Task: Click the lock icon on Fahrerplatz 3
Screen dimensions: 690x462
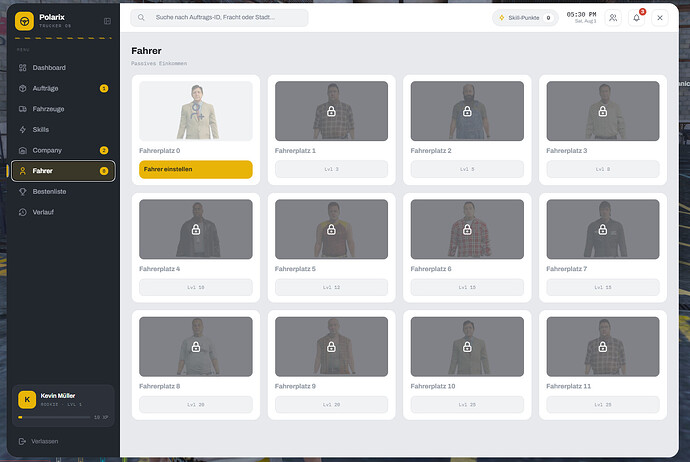Action: (603, 111)
